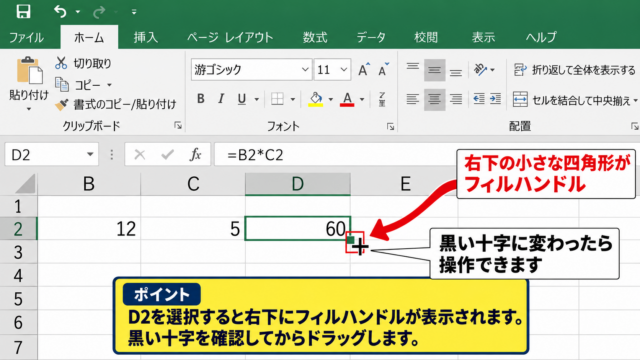Click formula bar showing =B2*C2
The height and width of the screenshot is (360, 640).
tap(335, 155)
